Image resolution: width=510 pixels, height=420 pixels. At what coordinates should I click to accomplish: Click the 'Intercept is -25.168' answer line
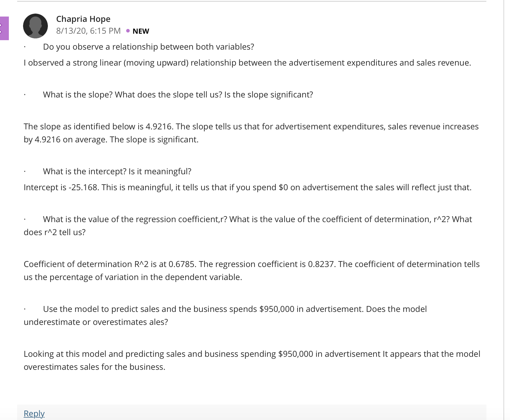248,187
